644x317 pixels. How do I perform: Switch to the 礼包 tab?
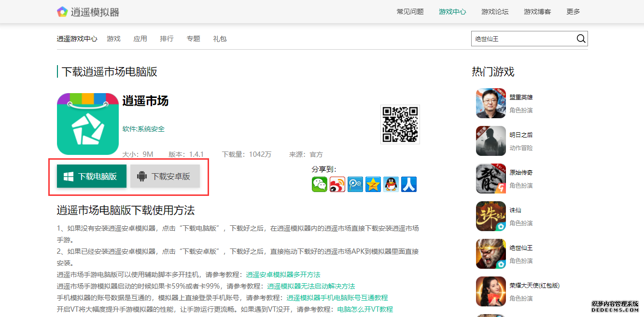coord(220,39)
